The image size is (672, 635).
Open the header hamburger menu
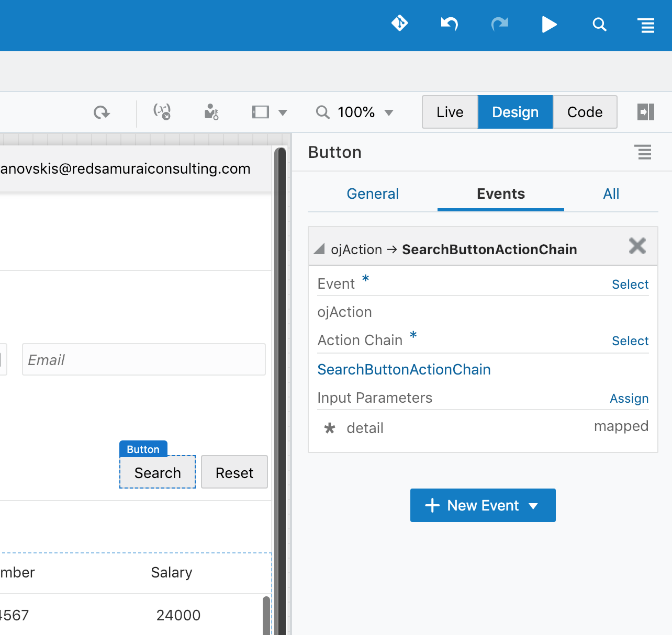click(646, 24)
